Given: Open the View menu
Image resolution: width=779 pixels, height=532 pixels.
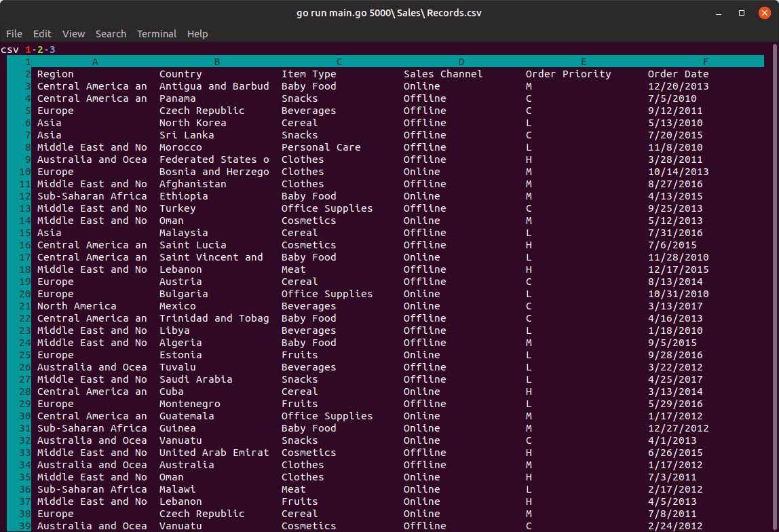Looking at the screenshot, I should [x=73, y=34].
